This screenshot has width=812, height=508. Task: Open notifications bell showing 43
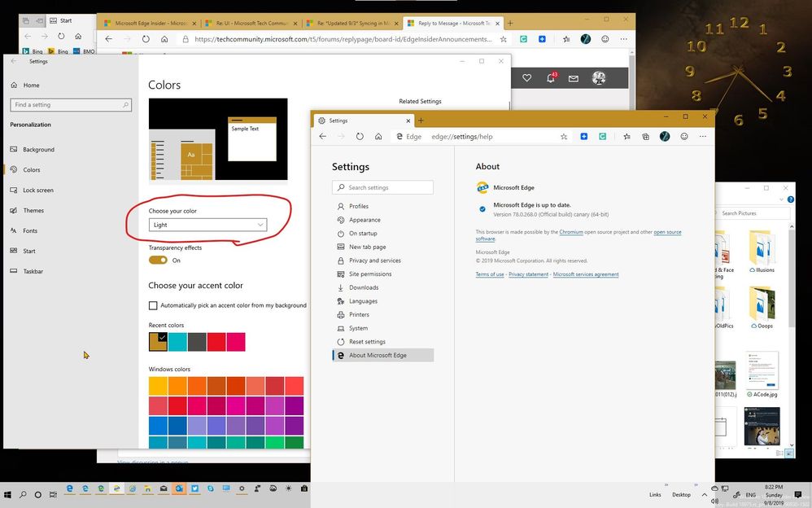click(551, 78)
